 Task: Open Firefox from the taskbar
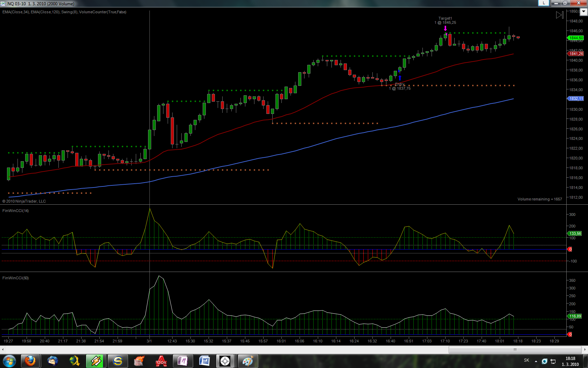tap(30, 361)
